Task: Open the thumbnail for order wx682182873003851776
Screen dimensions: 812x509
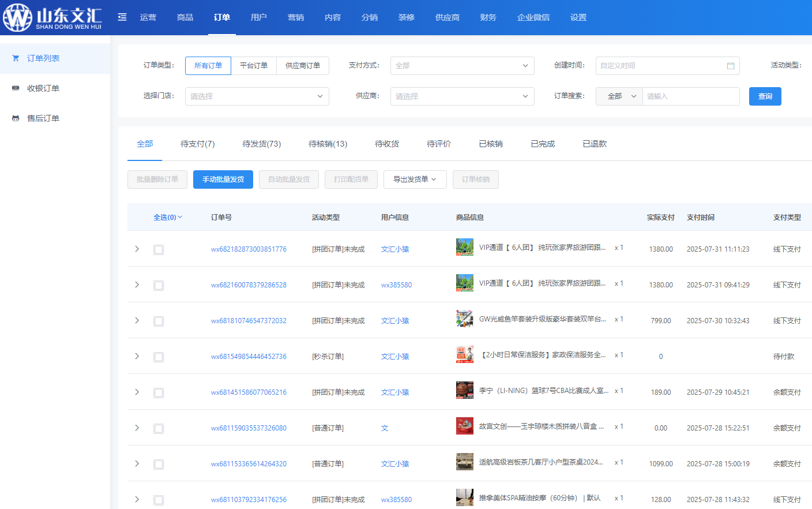Action: coord(465,247)
